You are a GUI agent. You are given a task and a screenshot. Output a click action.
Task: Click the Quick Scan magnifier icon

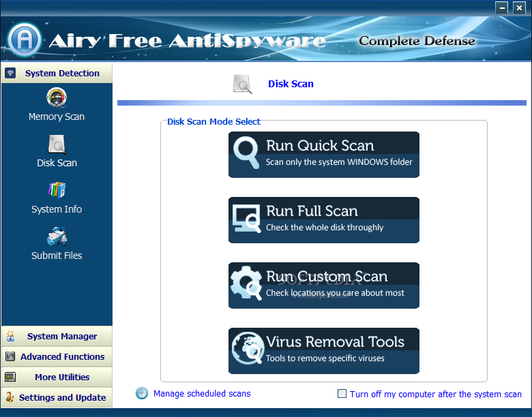tap(247, 152)
